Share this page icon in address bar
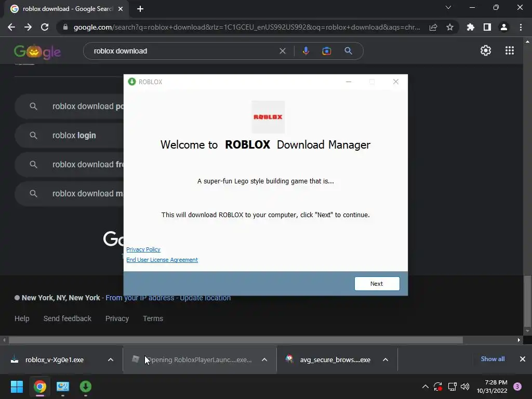 tap(433, 27)
